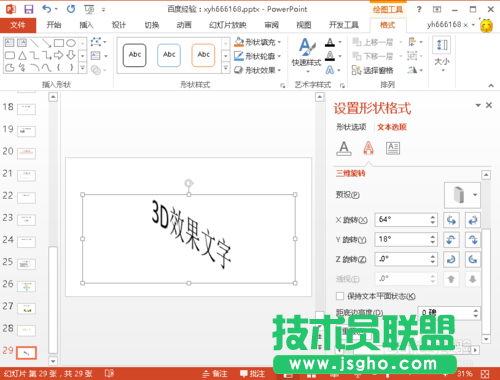Open the Bring Forward dropdown arrow
The height and width of the screenshot is (380, 500).
[400, 42]
